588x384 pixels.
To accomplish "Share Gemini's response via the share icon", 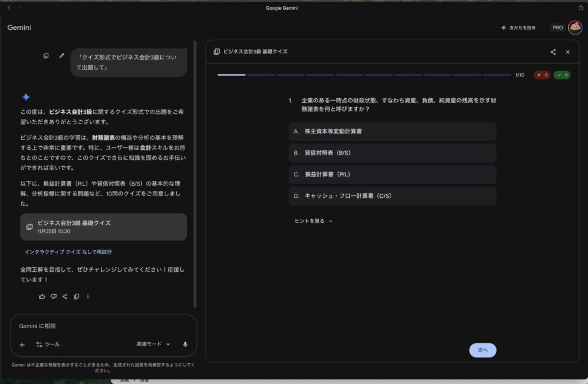I will click(65, 297).
